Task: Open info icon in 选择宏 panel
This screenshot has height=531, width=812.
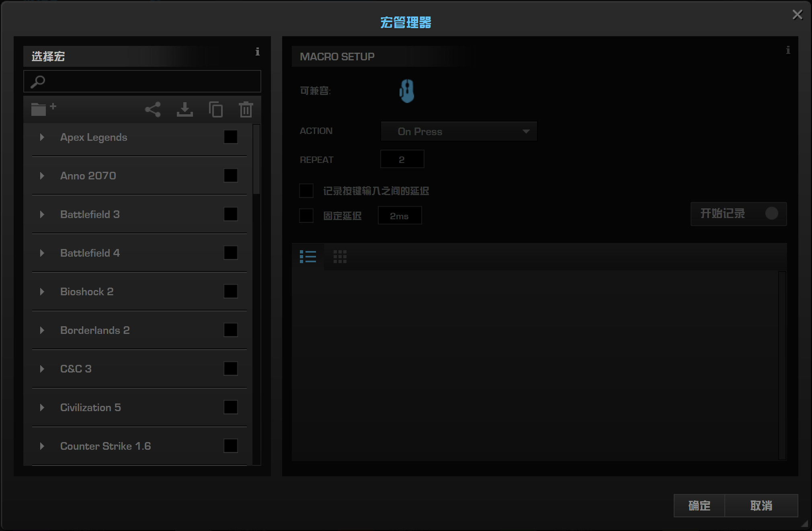Action: (258, 51)
